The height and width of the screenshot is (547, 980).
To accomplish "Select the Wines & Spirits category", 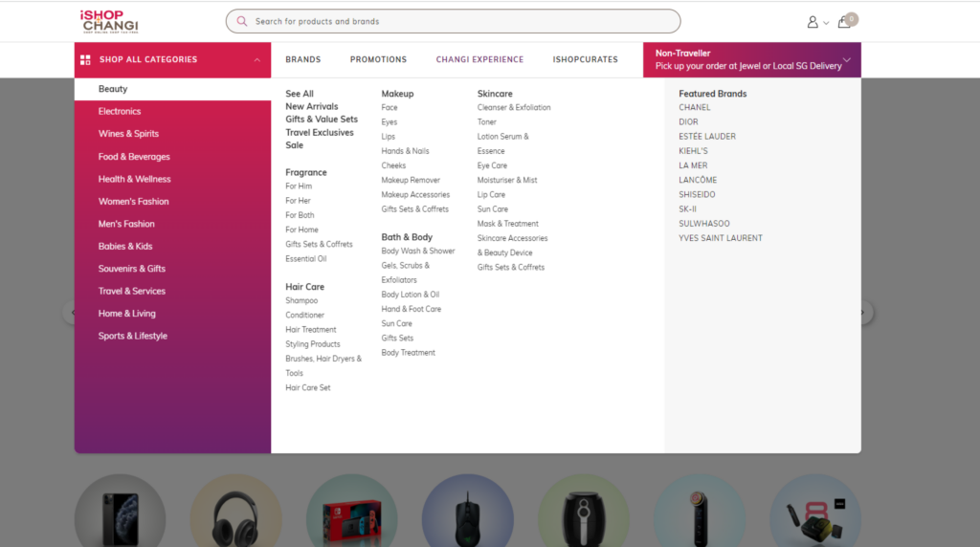I will (128, 134).
